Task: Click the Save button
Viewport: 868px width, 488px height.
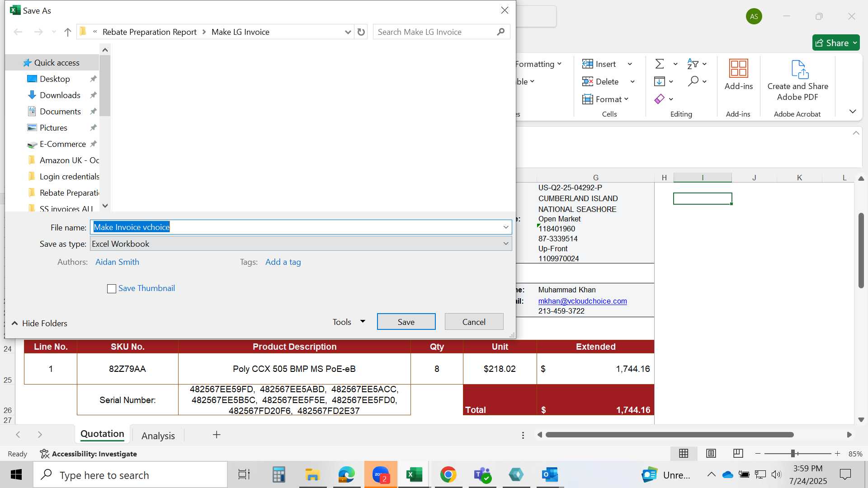Action: coord(406,322)
